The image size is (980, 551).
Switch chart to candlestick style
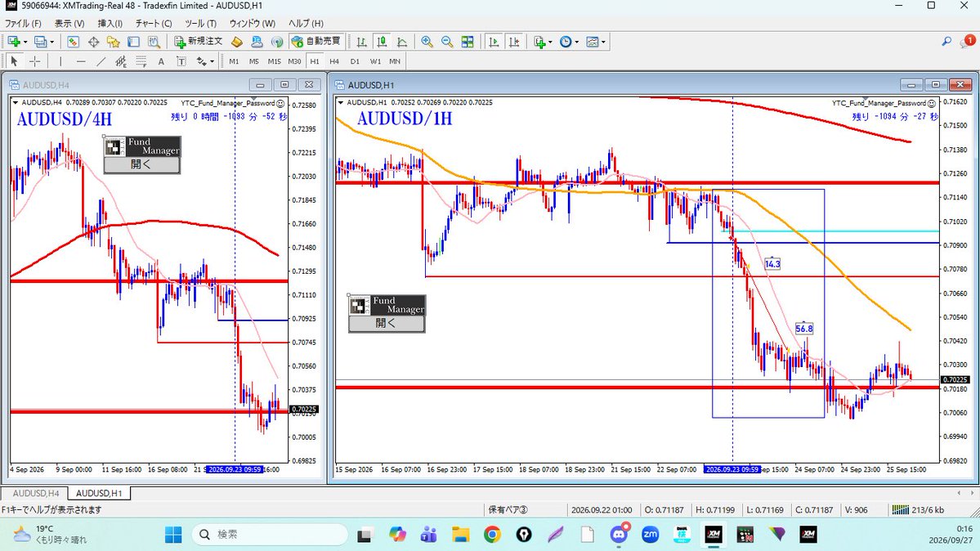pyautogui.click(x=381, y=42)
